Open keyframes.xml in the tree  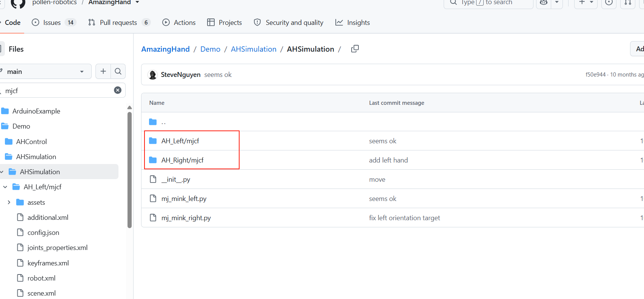click(x=48, y=263)
